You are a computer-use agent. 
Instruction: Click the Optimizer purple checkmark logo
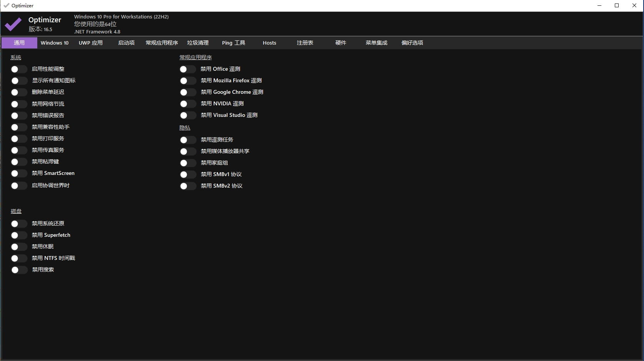click(x=13, y=24)
